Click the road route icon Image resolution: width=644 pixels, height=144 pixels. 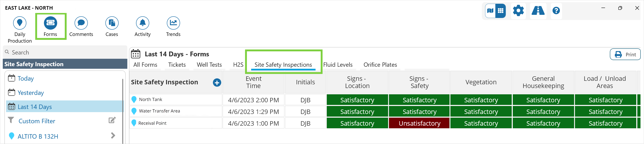click(x=538, y=11)
